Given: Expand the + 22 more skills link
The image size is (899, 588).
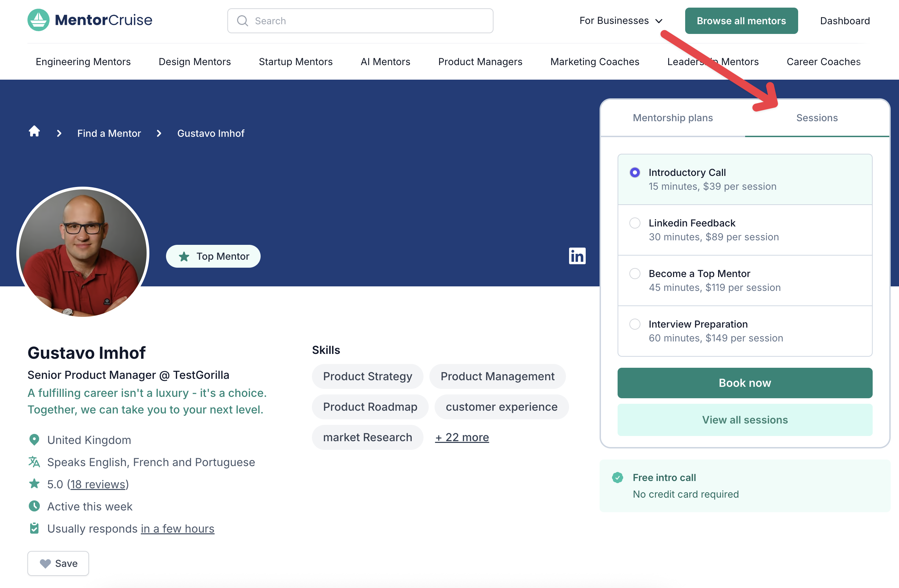Looking at the screenshot, I should click(x=462, y=437).
